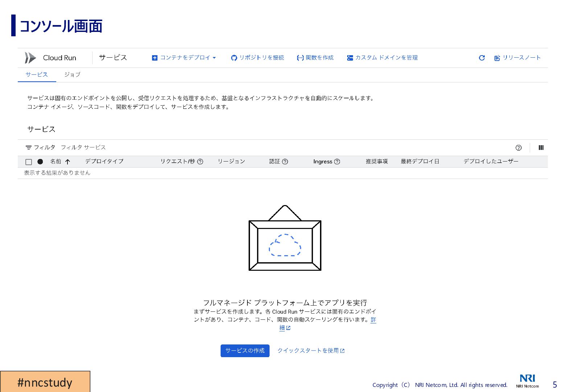Click the リクエスト/秒 column header
The height and width of the screenshot is (392, 566).
pos(178,162)
